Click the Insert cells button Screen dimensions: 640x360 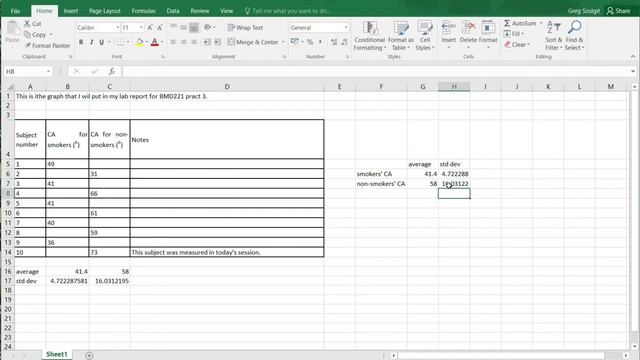point(449,35)
